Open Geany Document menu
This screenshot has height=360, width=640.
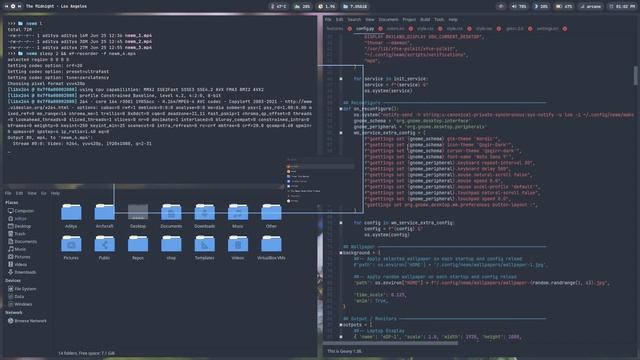[x=388, y=20]
